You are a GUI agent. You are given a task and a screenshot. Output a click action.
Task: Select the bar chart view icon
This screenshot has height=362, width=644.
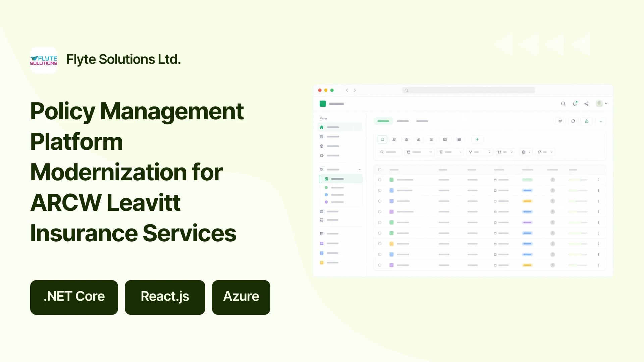tap(419, 139)
